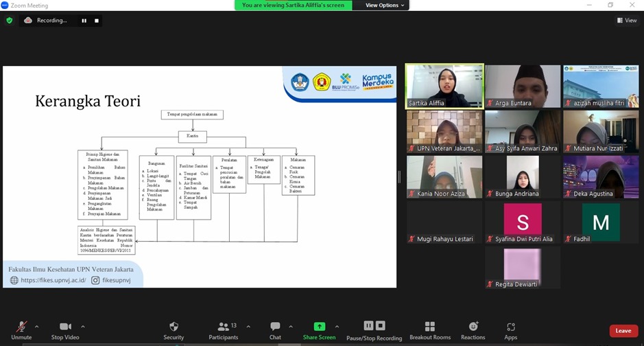Click the green Share Screen icon
This screenshot has width=644, height=346.
coord(319,327)
